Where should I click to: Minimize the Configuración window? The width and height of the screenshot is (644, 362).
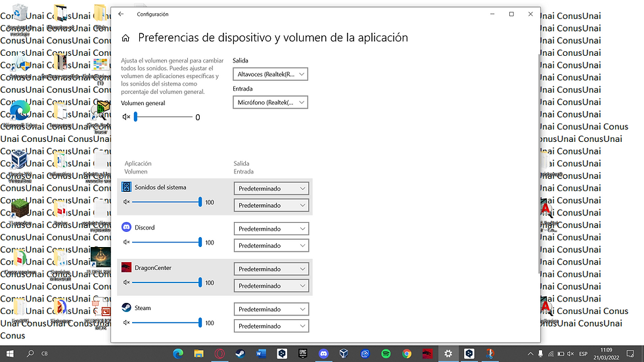(492, 14)
